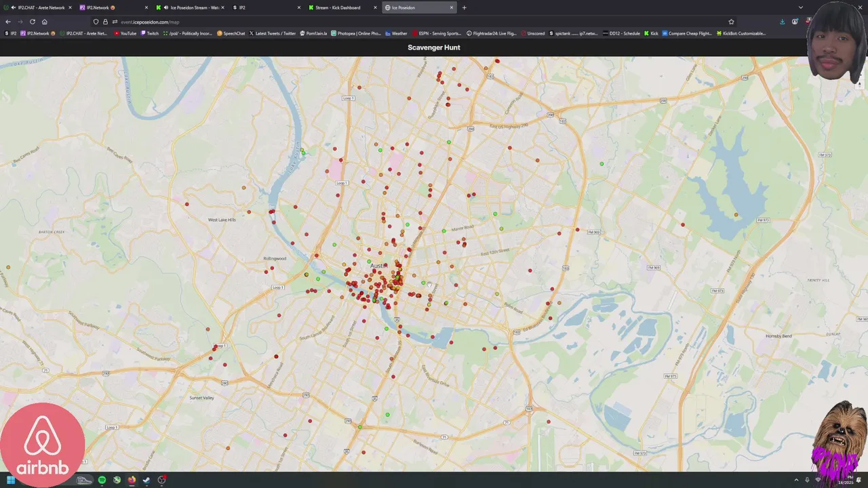The height and width of the screenshot is (488, 868).
Task: Open Firefox from the taskbar
Action: point(132,480)
